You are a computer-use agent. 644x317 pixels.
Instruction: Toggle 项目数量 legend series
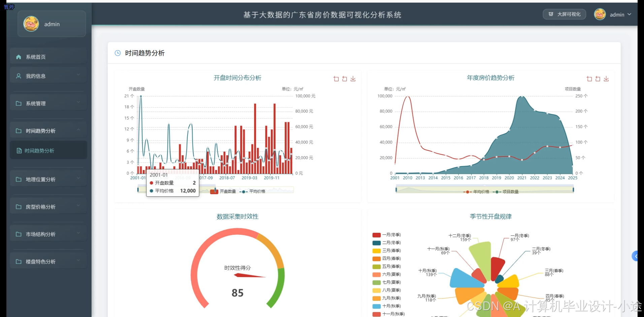tap(506, 192)
